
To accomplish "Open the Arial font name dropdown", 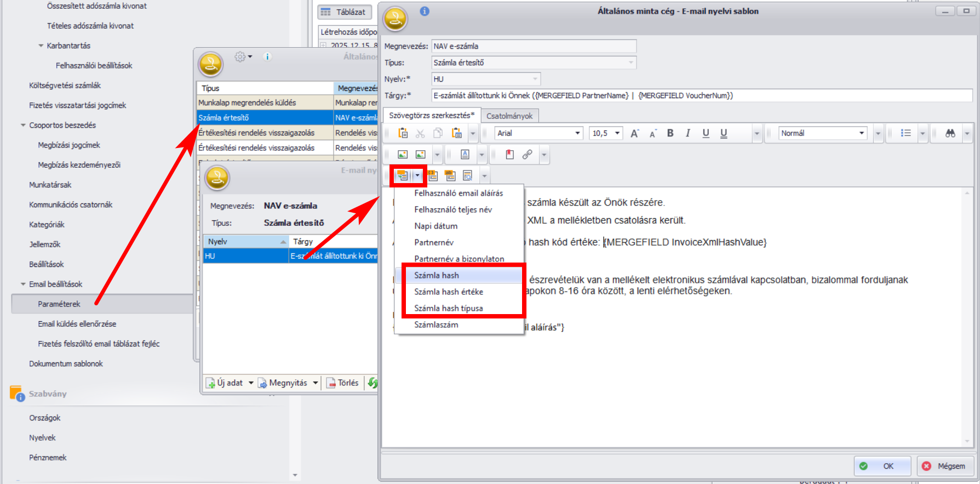I will [577, 133].
